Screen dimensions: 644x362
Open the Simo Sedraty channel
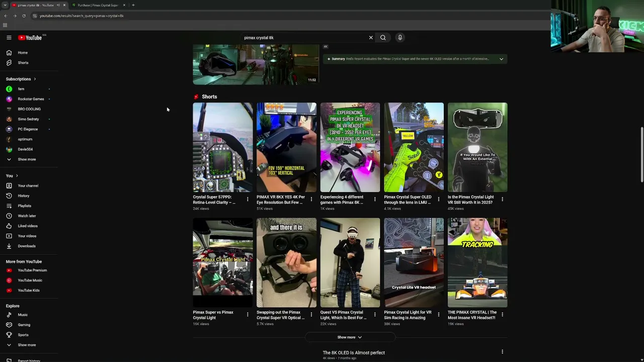tap(29, 119)
